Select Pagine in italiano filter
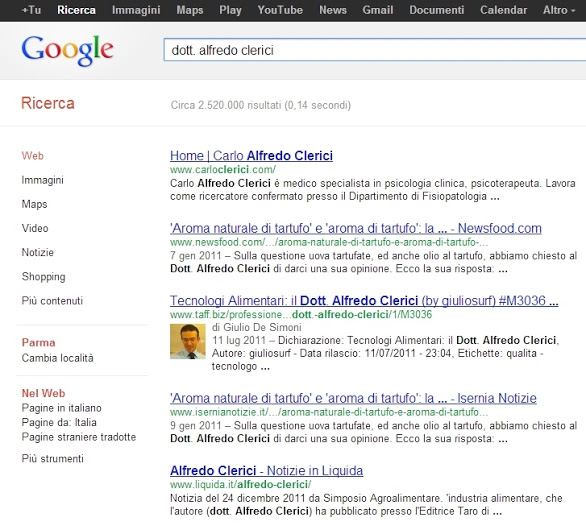The image size is (586, 530). (62, 408)
